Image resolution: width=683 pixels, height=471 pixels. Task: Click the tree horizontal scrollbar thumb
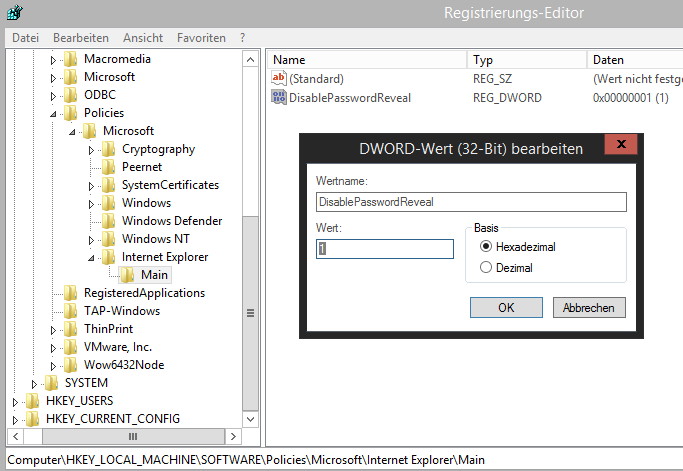[x=133, y=436]
